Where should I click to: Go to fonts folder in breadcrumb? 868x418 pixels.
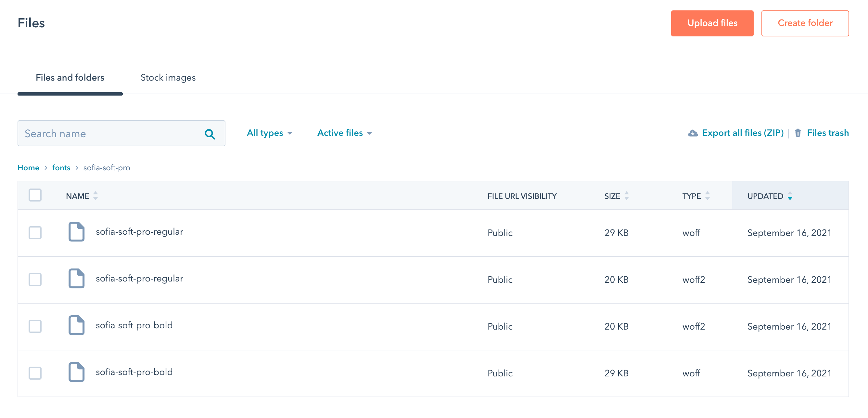pyautogui.click(x=61, y=168)
